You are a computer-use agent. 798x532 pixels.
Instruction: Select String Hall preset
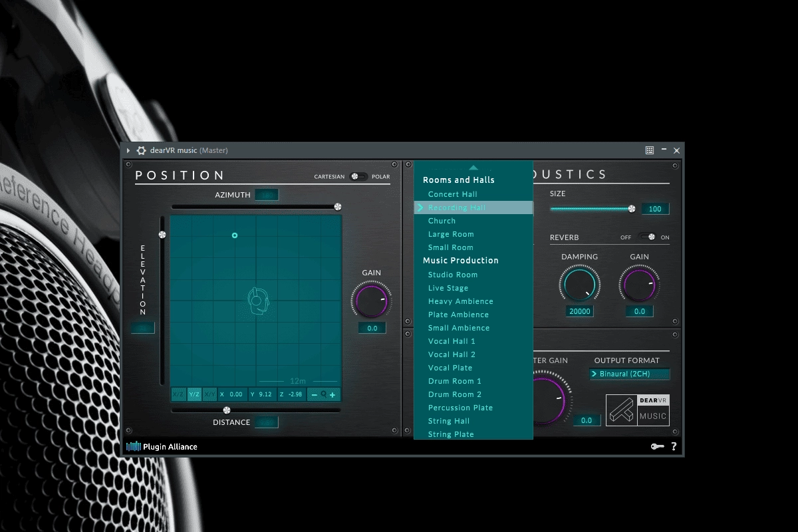[x=473, y=421]
